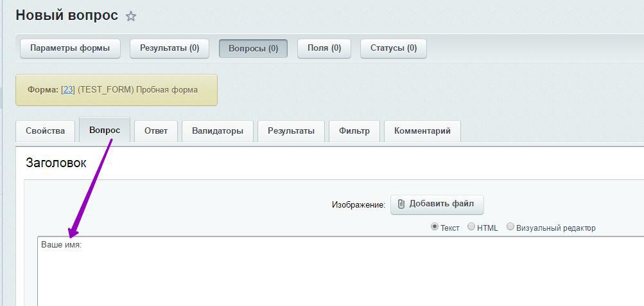Select the HTML radio option
Image resolution: width=644 pixels, height=306 pixels.
pos(471,227)
